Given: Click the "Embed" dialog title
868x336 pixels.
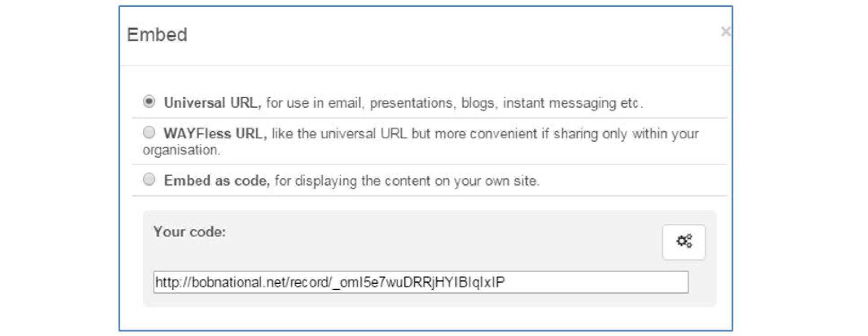Looking at the screenshot, I should point(157,35).
